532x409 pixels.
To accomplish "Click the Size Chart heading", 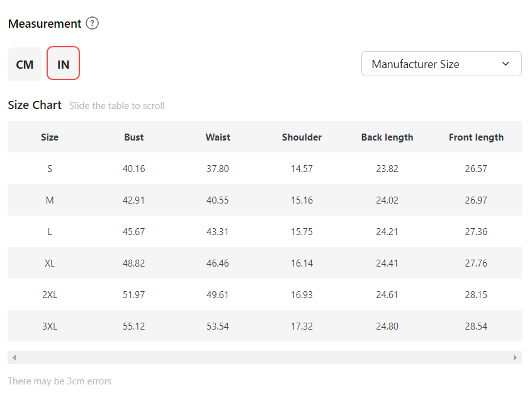I will 35,105.
